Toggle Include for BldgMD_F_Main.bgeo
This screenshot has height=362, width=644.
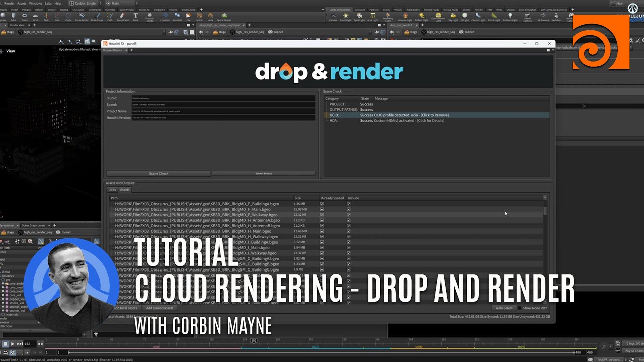[x=349, y=209]
